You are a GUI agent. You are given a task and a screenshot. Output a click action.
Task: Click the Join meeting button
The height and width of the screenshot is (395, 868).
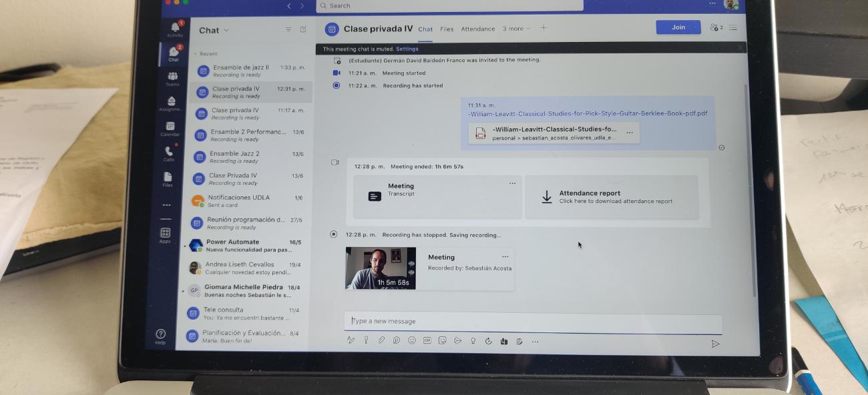[x=678, y=27]
